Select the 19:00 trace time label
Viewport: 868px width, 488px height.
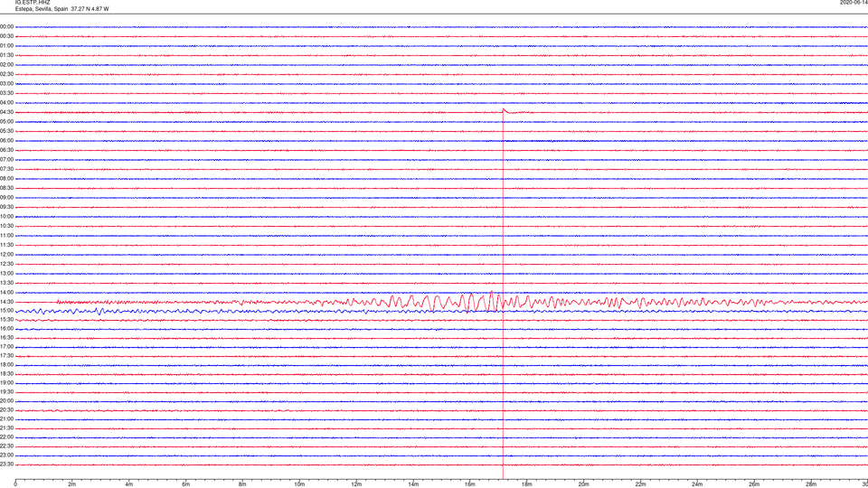click(6, 383)
